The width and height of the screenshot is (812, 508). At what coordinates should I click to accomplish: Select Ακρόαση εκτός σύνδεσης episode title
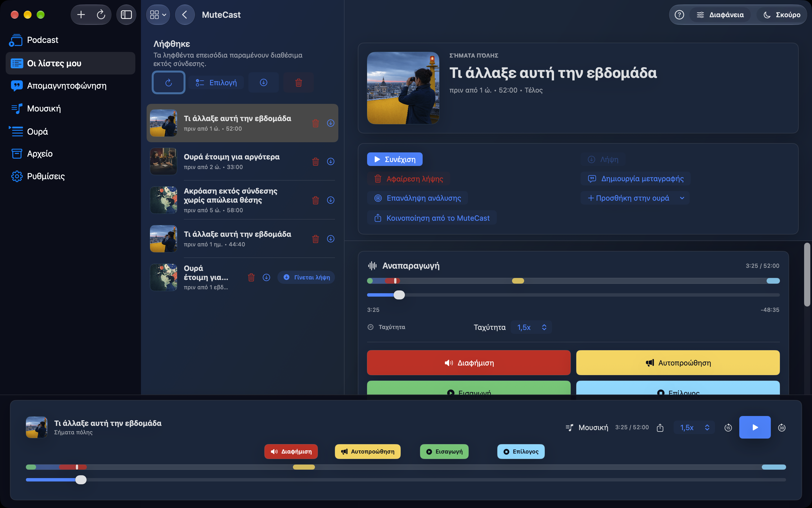tap(231, 196)
